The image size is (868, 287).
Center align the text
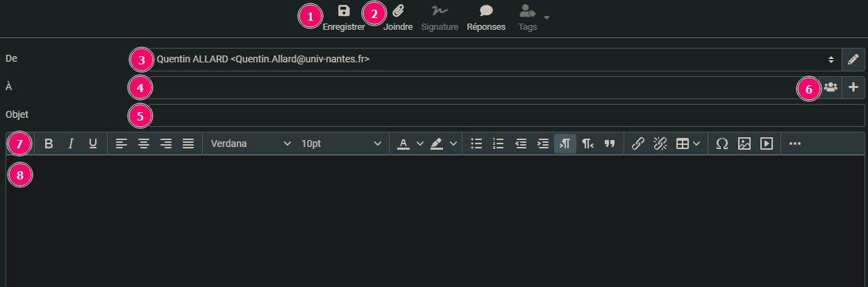[144, 143]
